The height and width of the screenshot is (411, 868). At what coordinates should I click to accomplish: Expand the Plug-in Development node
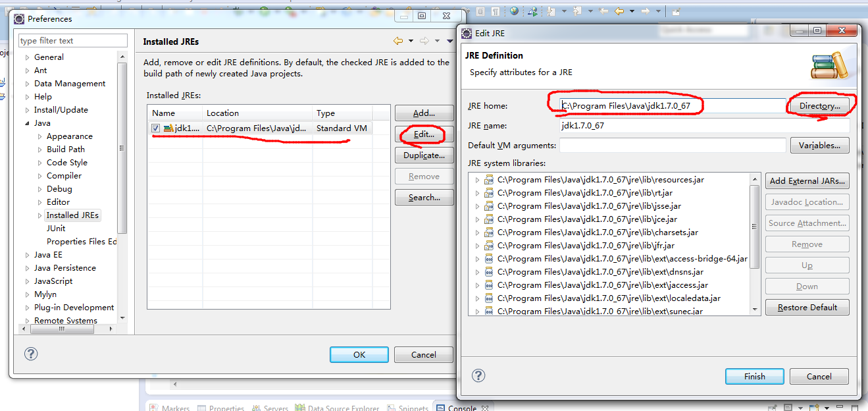(28, 308)
